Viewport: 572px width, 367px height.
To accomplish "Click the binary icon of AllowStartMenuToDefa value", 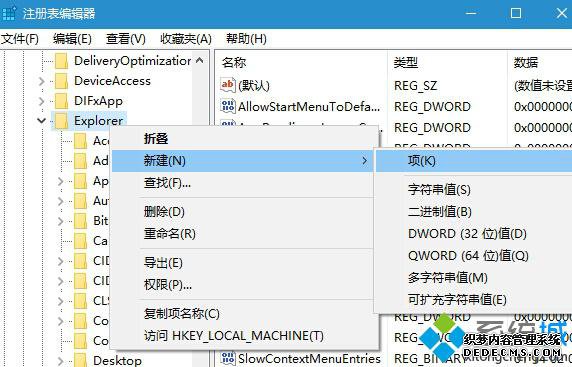I will coord(228,106).
